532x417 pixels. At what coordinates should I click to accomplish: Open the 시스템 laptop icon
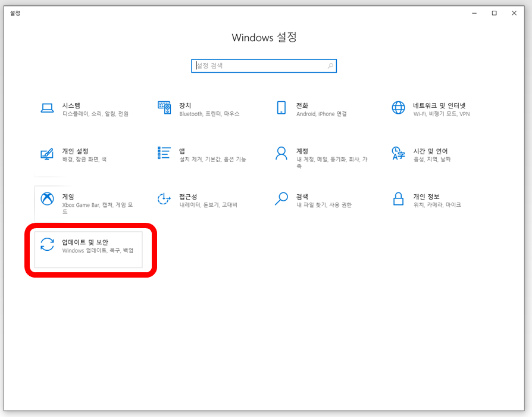click(x=47, y=108)
